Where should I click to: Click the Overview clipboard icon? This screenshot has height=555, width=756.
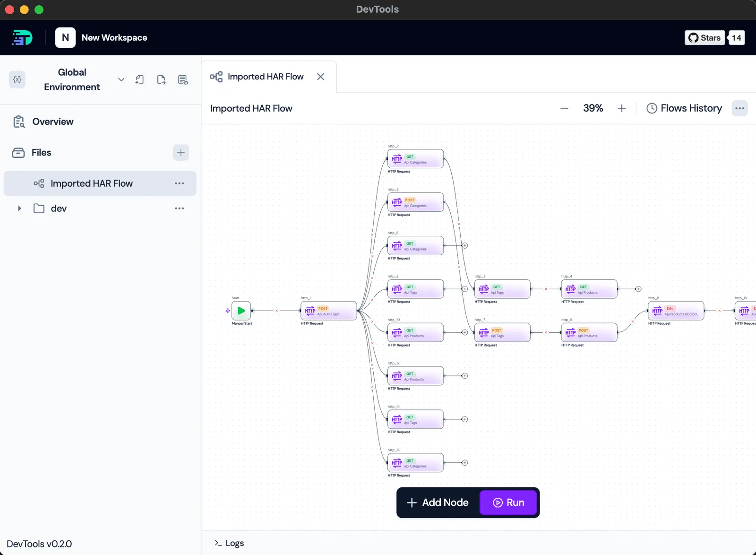point(18,121)
